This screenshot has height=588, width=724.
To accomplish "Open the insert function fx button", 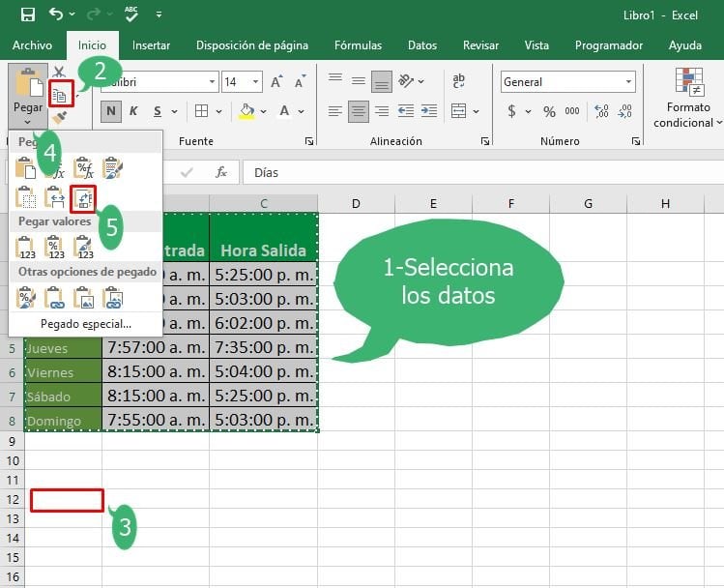I will 221,172.
